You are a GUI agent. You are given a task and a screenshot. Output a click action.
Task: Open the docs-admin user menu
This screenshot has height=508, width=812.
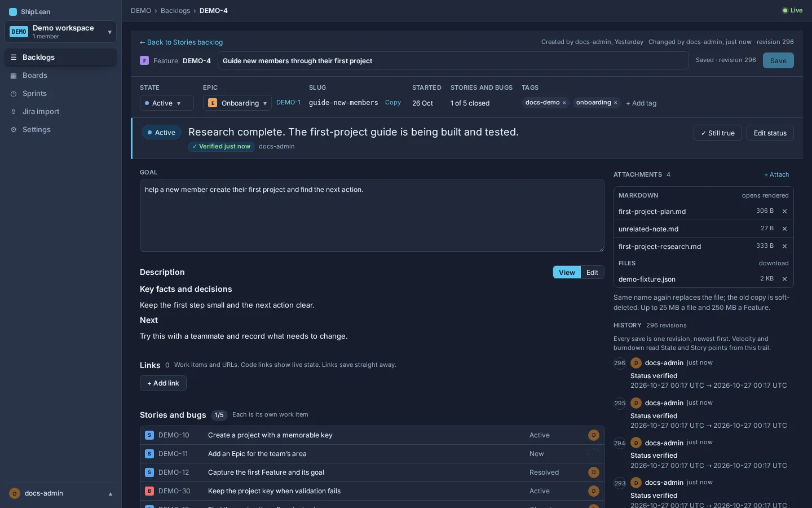coord(61,493)
